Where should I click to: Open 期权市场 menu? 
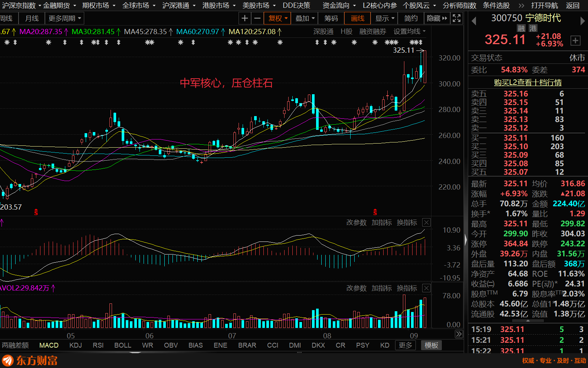[99, 6]
